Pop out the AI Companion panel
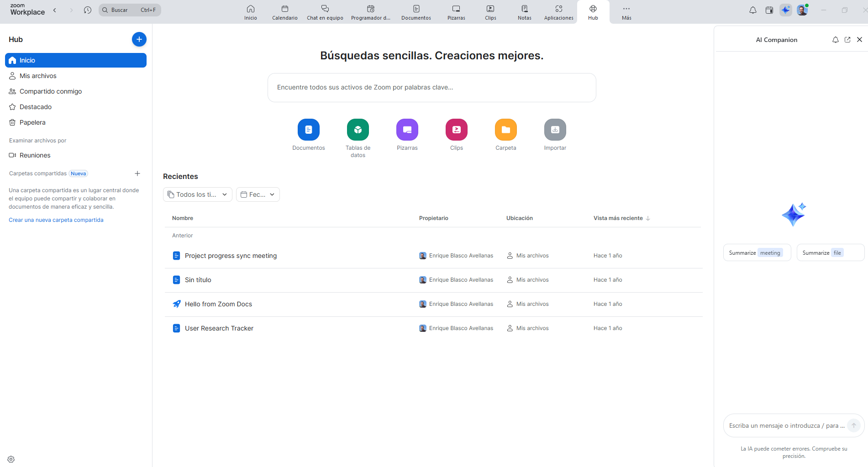 coord(847,40)
